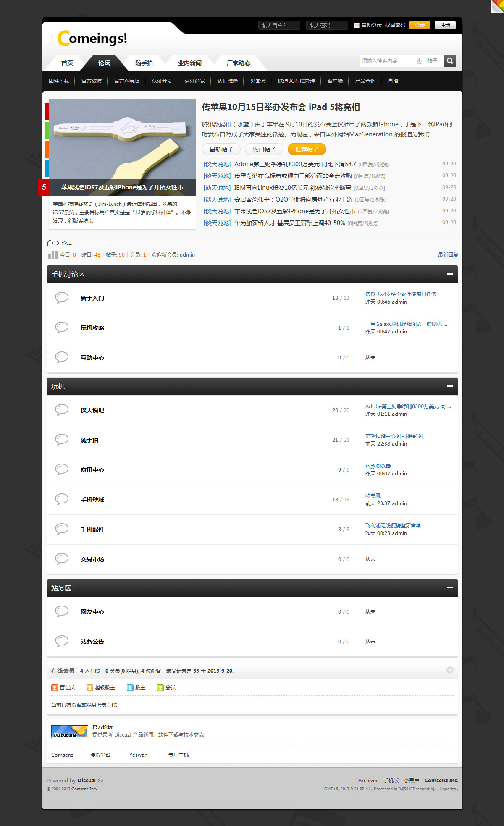Open the 漫游平台 friend link
The width and height of the screenshot is (504, 826).
pyautogui.click(x=100, y=755)
